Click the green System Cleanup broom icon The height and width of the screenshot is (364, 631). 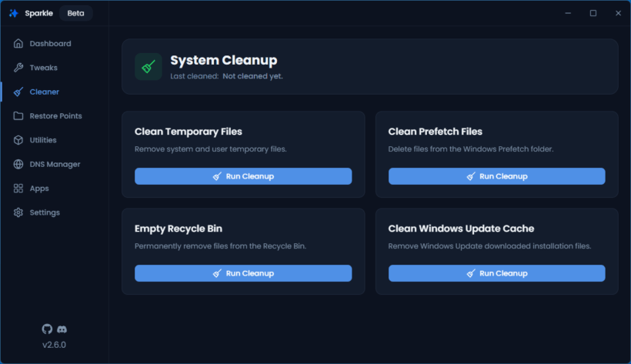coord(148,66)
